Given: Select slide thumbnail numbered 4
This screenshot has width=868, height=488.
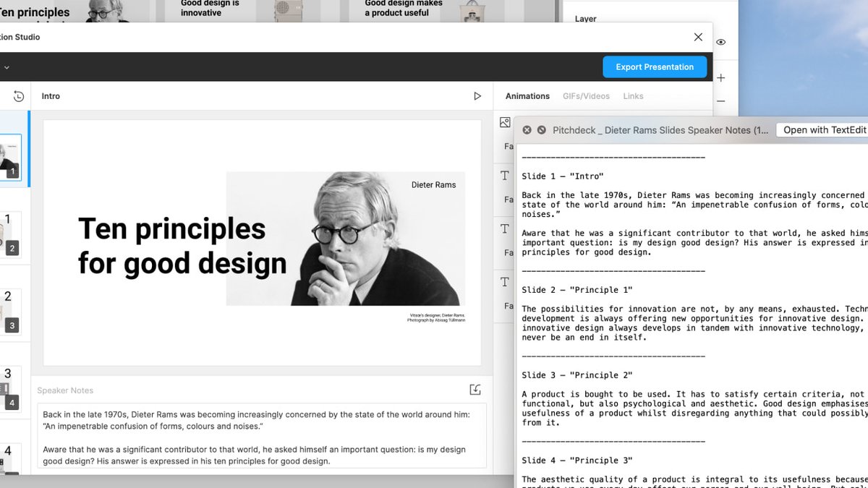Looking at the screenshot, I should pyautogui.click(x=11, y=388).
